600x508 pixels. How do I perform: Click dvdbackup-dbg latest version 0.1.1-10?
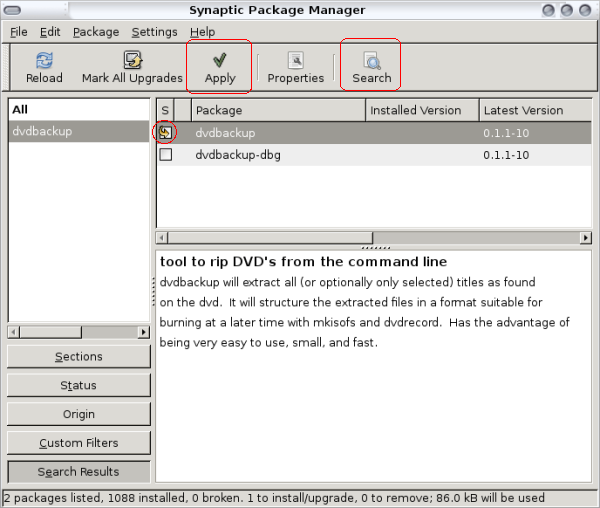506,155
